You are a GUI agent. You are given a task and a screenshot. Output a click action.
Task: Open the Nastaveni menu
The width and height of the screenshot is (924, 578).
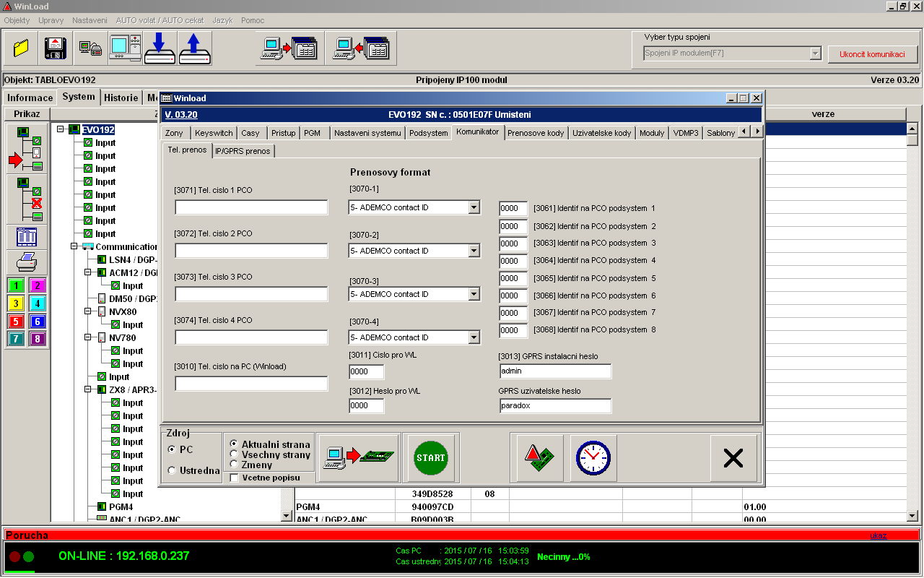(90, 20)
